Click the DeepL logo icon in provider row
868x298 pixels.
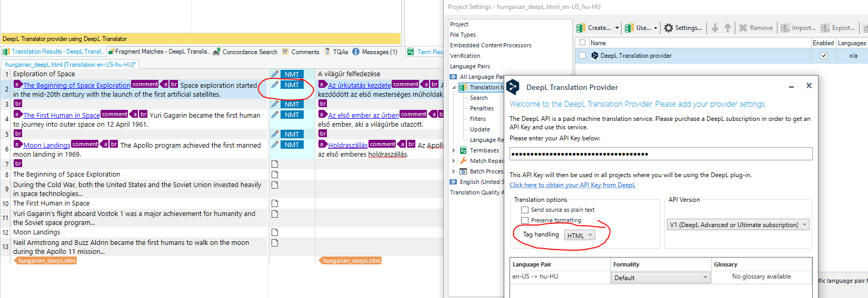coord(595,56)
